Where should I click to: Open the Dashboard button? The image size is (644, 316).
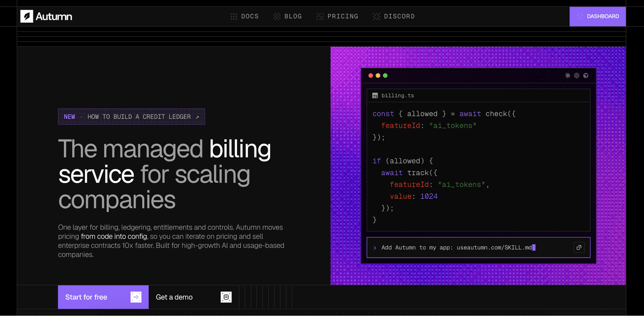(x=598, y=16)
